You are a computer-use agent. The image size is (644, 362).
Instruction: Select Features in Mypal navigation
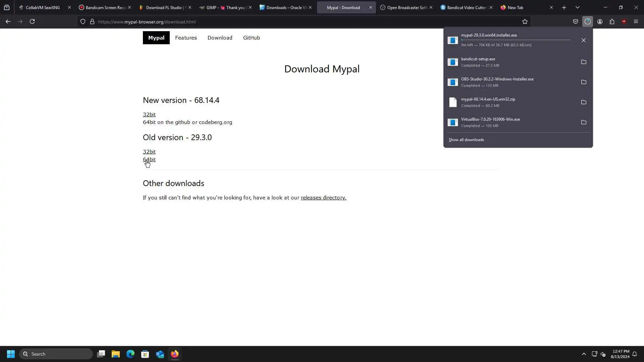click(x=186, y=38)
